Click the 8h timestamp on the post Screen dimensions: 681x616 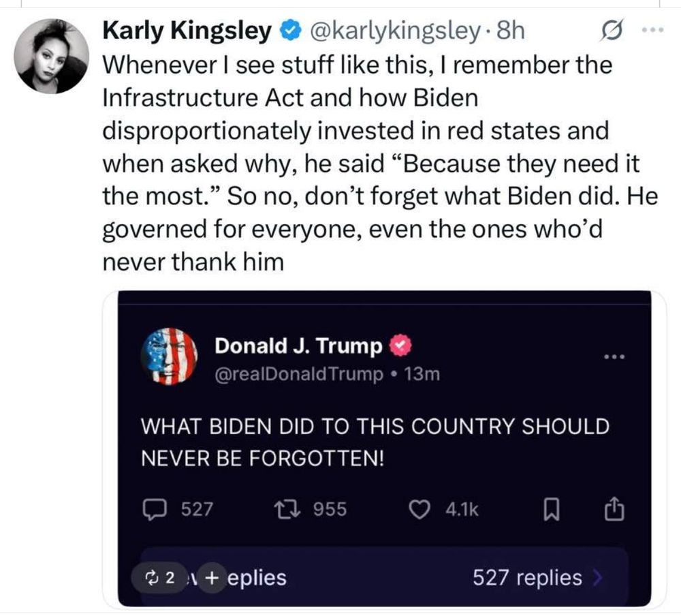(511, 31)
